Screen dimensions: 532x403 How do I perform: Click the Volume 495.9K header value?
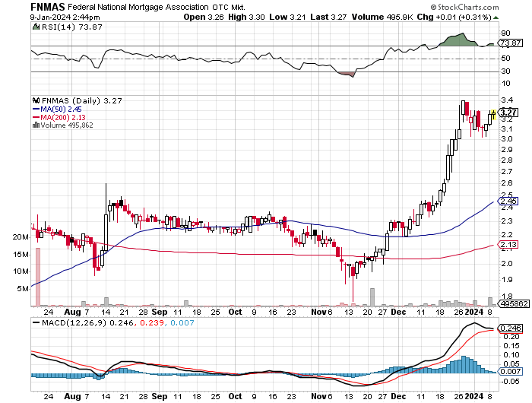(382, 17)
